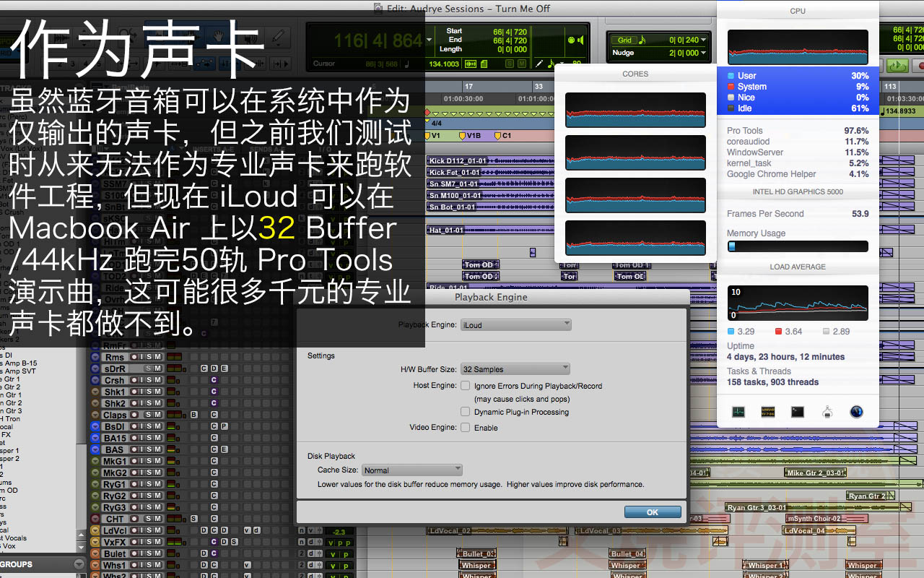This screenshot has width=924, height=578.
Task: Click the Start value field 66|4|720
Action: coord(510,32)
